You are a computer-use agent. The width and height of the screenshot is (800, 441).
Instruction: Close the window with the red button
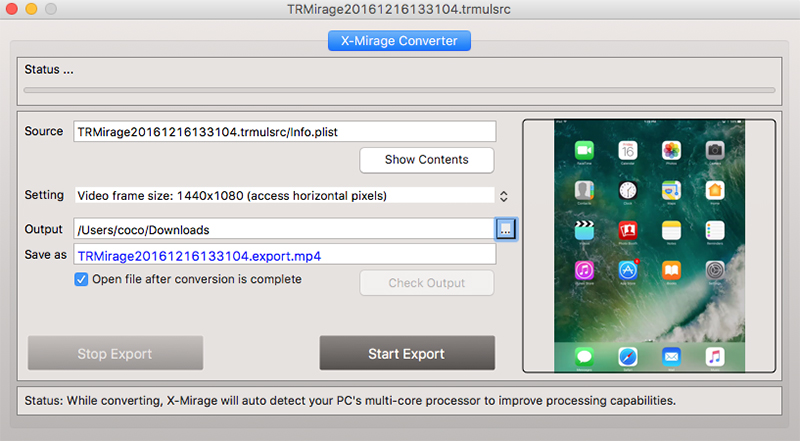pyautogui.click(x=11, y=9)
